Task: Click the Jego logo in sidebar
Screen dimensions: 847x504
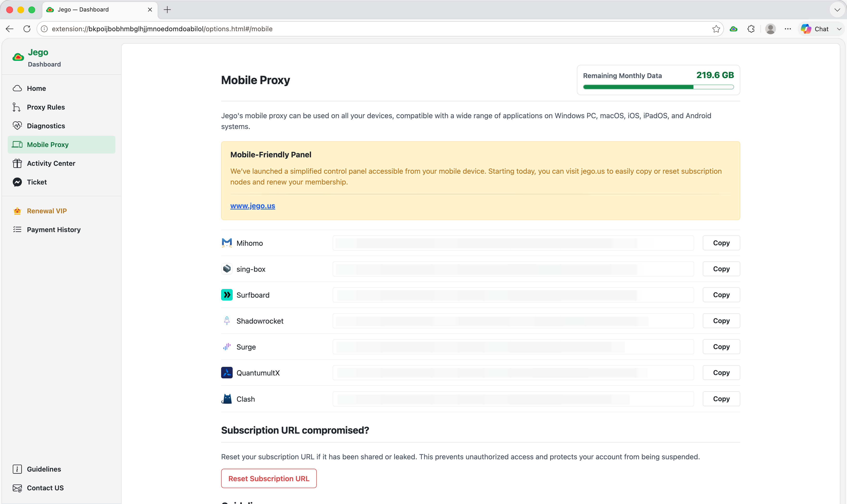Action: pos(18,57)
